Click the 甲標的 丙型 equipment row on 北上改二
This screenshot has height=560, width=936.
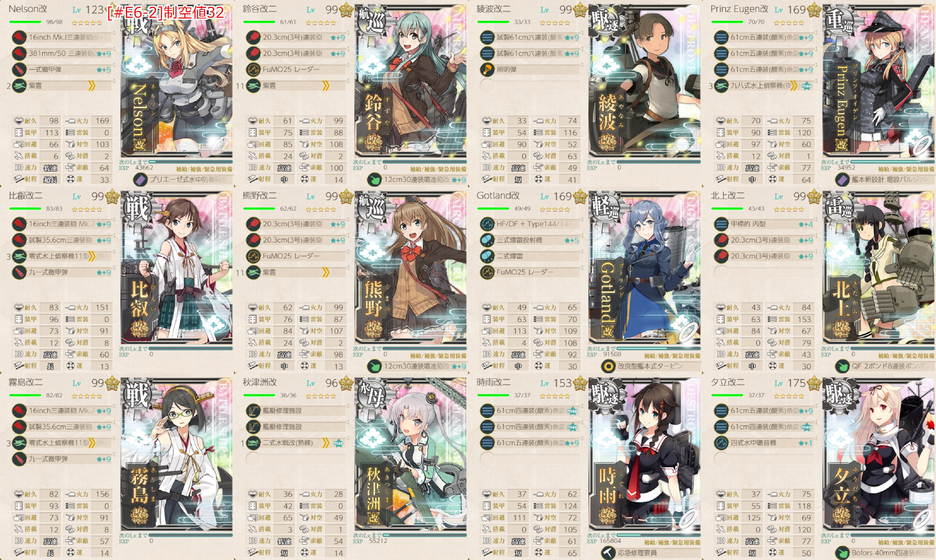[x=764, y=224]
